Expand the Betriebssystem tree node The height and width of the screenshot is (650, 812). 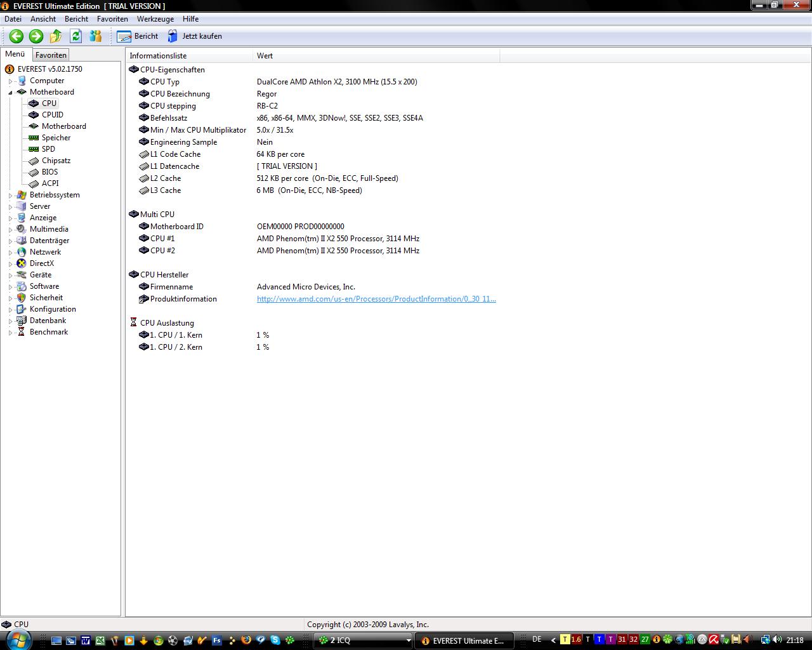point(11,196)
